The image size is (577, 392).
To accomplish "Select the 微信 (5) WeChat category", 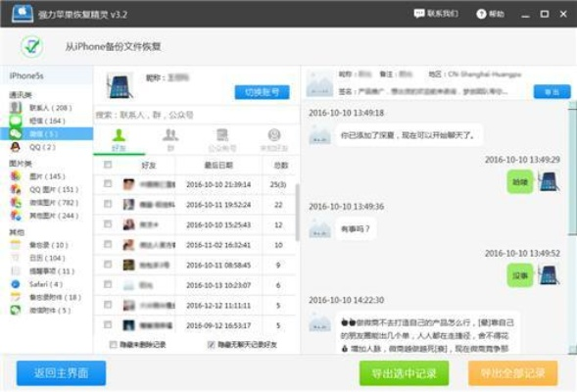I will pyautogui.click(x=46, y=134).
